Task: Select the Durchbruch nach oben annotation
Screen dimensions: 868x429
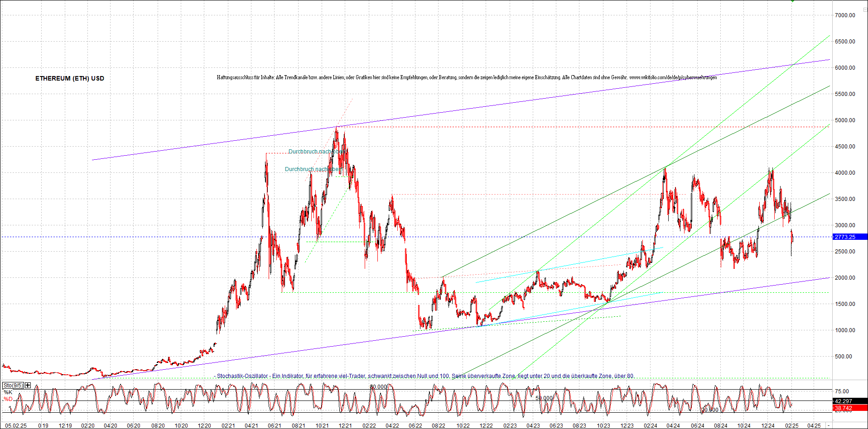Action: pos(317,152)
